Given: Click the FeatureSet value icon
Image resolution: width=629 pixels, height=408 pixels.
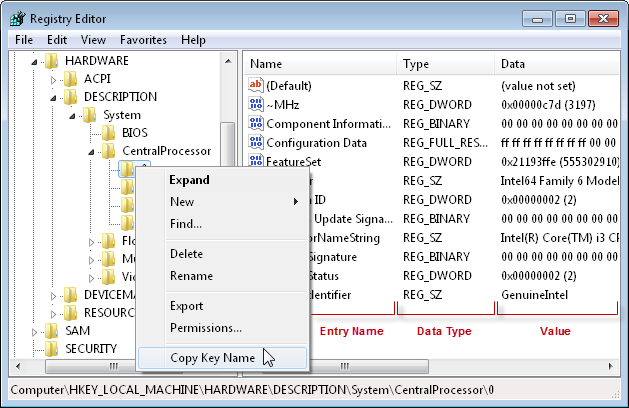Looking at the screenshot, I should (256, 161).
